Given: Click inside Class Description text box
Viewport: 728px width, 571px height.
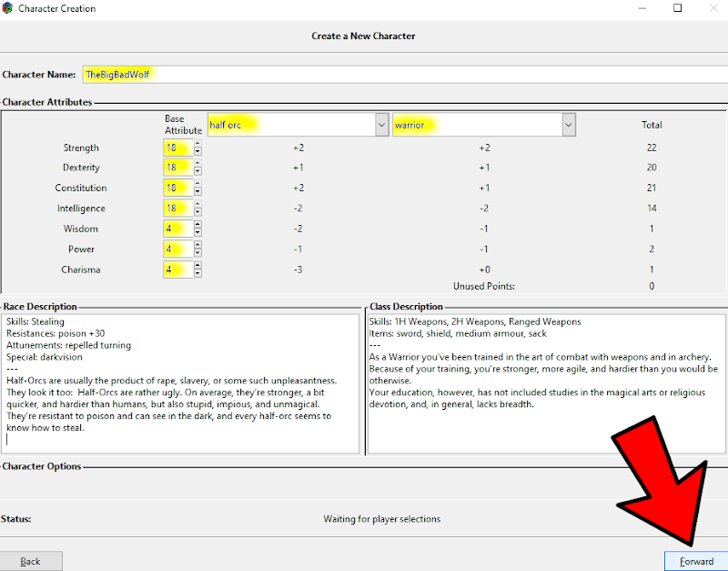Looking at the screenshot, I should pyautogui.click(x=546, y=382).
